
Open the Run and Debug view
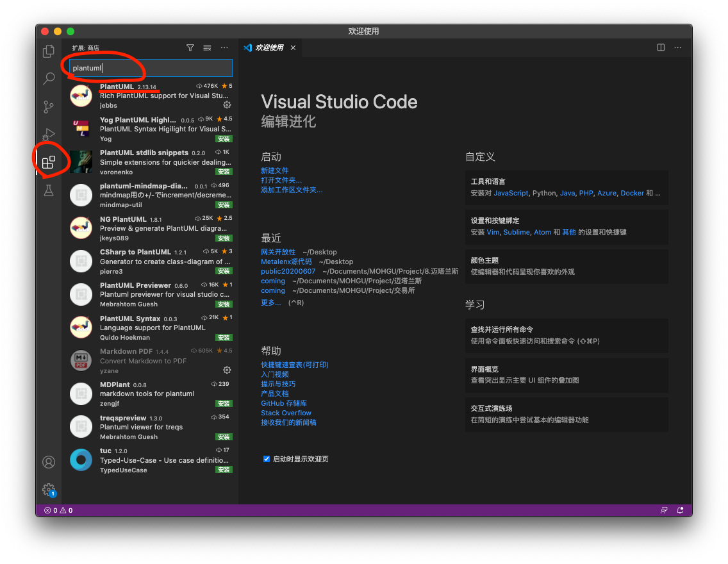tap(49, 134)
